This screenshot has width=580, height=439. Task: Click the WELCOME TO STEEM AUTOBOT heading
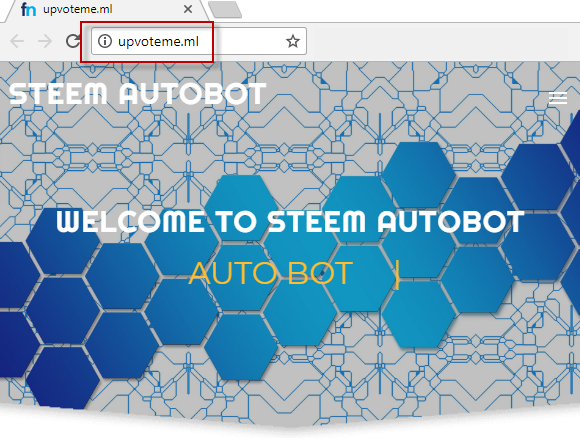pos(290,222)
